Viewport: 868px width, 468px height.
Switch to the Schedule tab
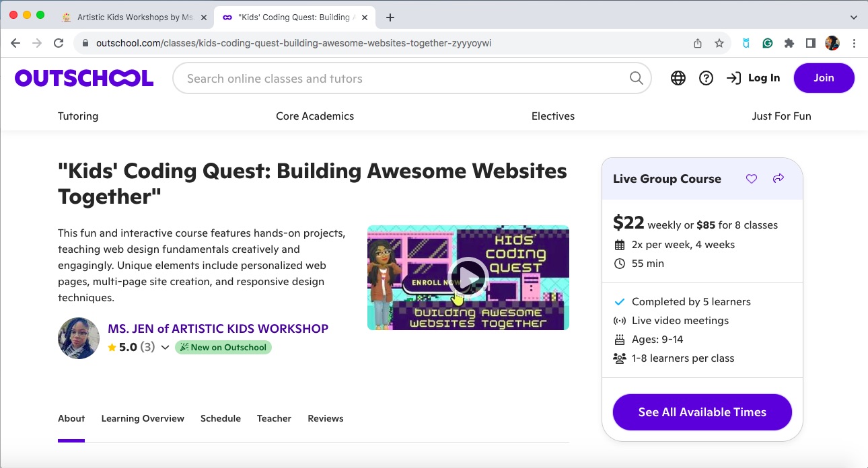[x=221, y=418]
